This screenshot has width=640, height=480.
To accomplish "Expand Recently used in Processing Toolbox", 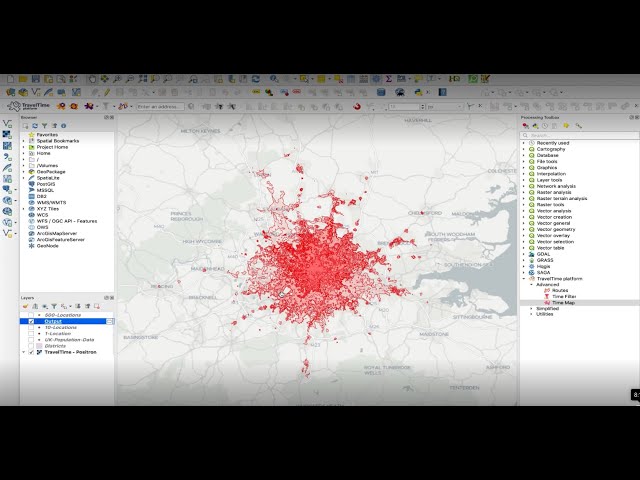I will (524, 143).
